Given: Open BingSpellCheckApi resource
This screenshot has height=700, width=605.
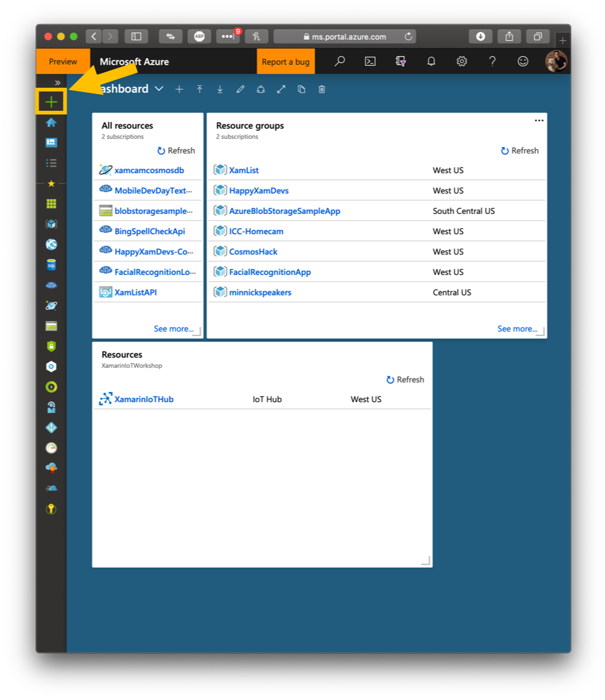Looking at the screenshot, I should pos(149,231).
